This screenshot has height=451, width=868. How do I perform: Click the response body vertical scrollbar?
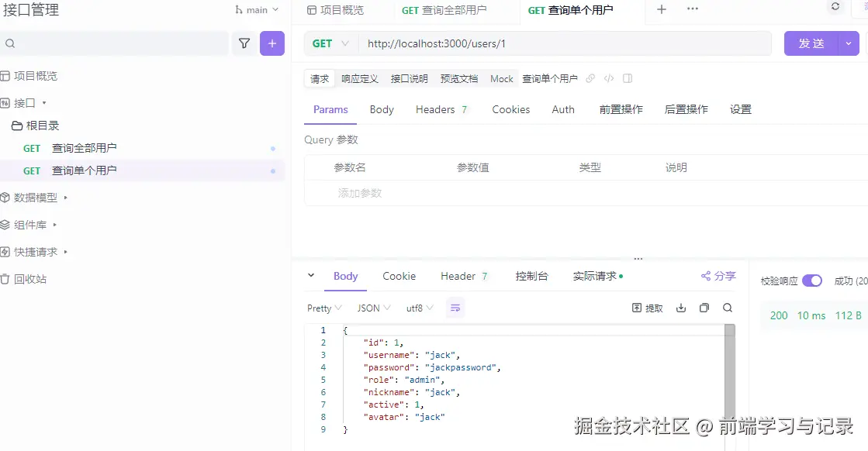coord(730,376)
